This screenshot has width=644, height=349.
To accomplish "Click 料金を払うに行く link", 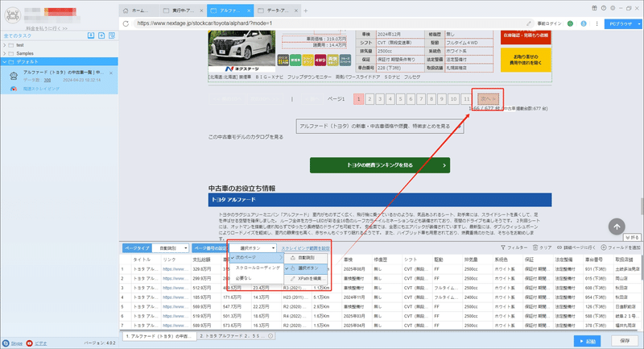I will coord(47,28).
